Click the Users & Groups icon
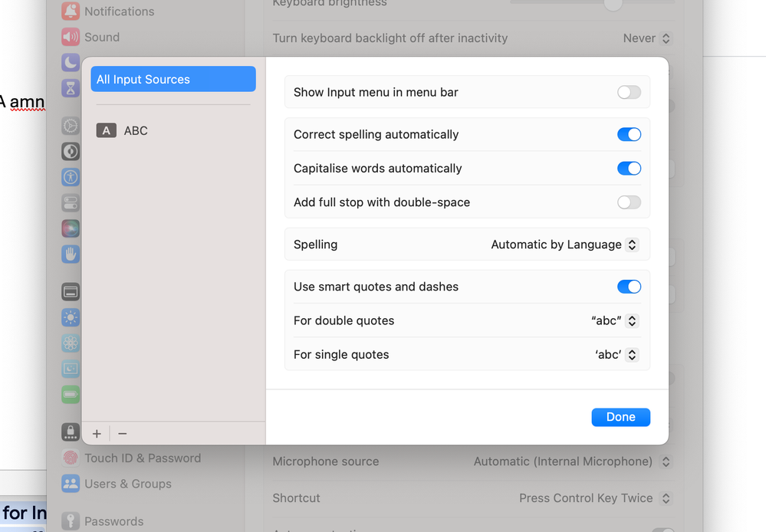Viewport: 766px width, 532px height. click(71, 484)
